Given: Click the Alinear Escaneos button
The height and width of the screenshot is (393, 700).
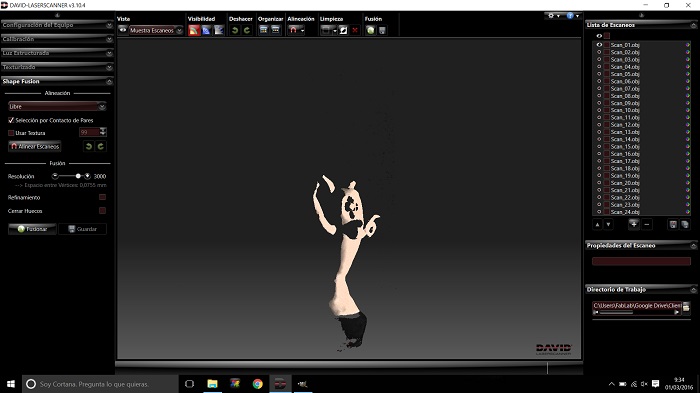Looking at the screenshot, I should 35,146.
